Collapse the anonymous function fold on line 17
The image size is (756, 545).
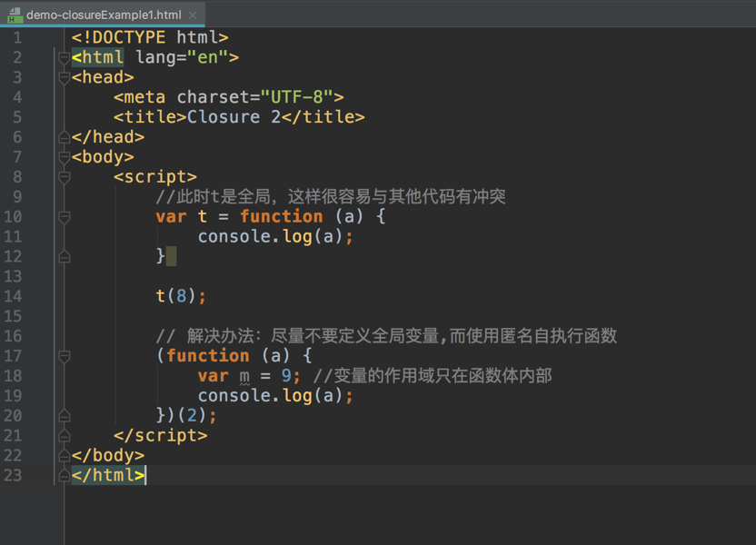tap(65, 356)
